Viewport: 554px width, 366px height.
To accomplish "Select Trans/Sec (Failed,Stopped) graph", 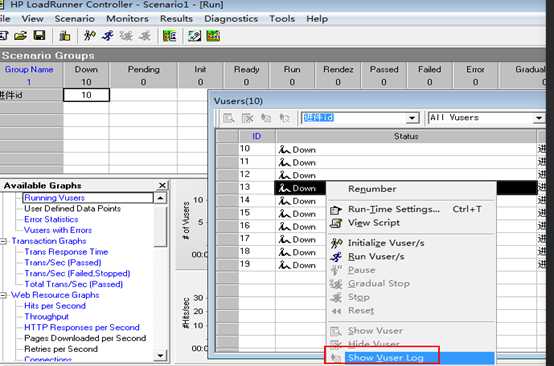I will coord(77,273).
